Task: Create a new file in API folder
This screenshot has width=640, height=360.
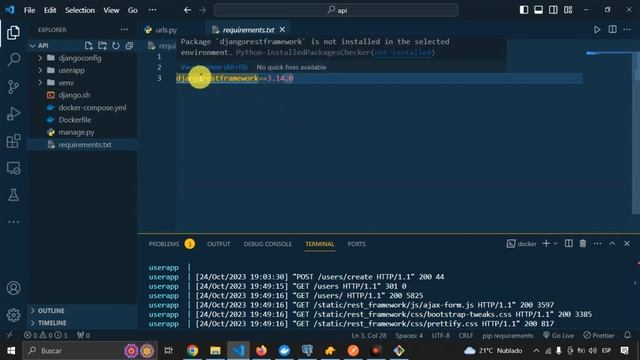Action: click(89, 46)
